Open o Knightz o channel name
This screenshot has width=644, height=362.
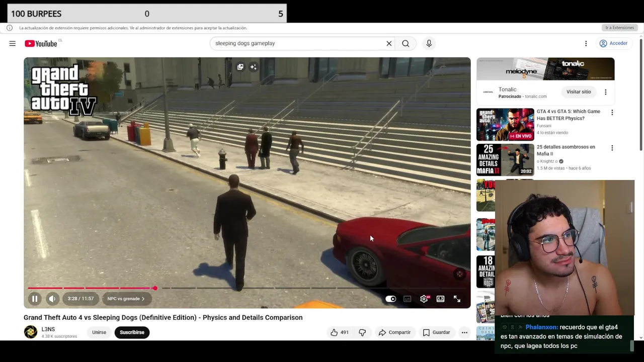pos(547,161)
